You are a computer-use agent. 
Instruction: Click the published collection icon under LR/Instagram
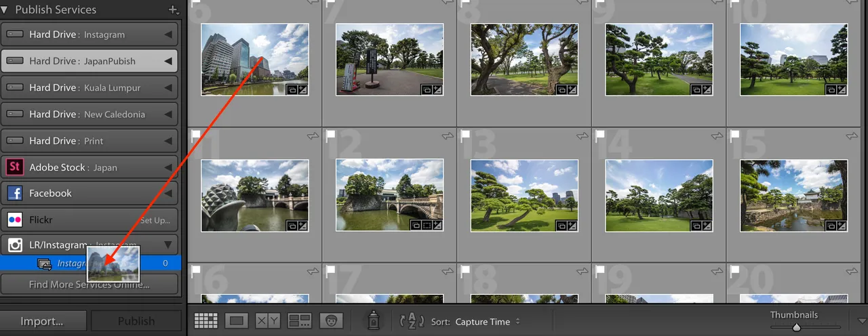[x=44, y=264]
